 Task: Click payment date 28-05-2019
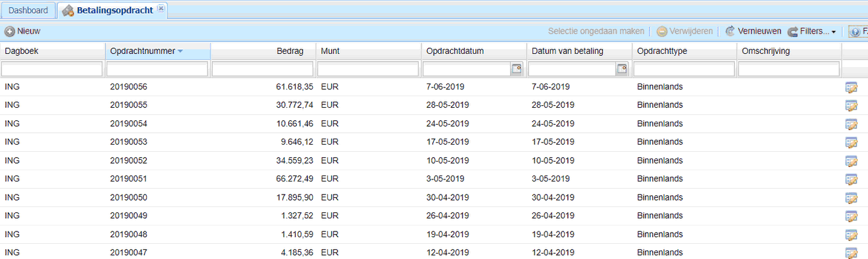point(553,105)
